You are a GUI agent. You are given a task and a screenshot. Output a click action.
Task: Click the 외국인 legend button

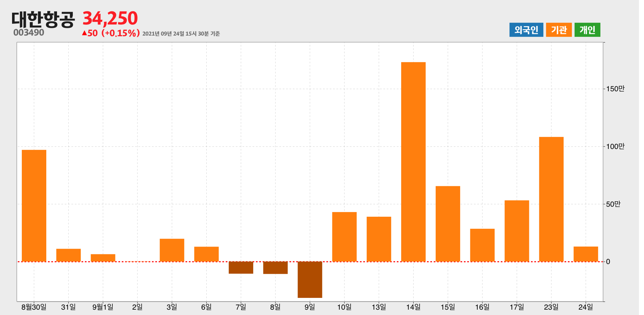(526, 30)
